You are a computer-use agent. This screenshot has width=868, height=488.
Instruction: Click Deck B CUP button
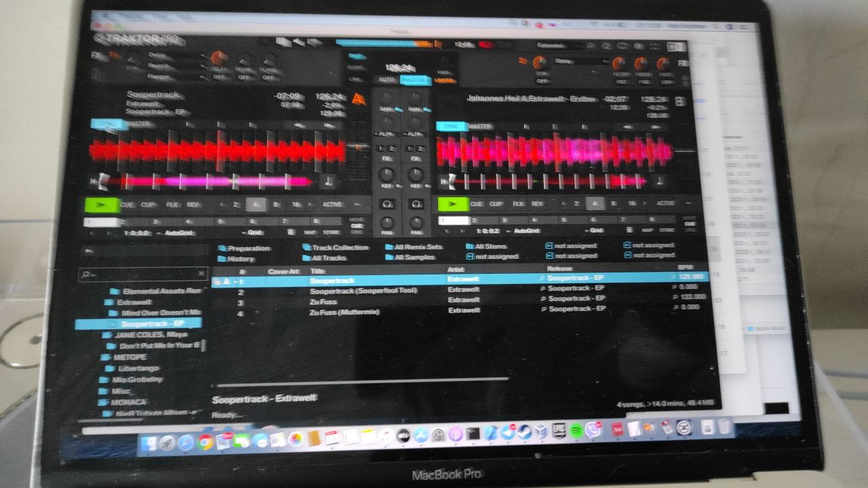(496, 203)
